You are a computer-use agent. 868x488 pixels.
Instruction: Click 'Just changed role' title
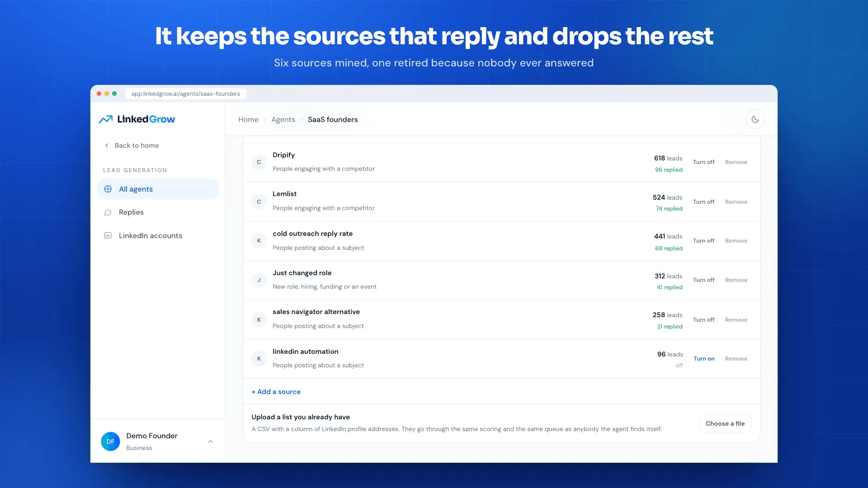pyautogui.click(x=302, y=273)
